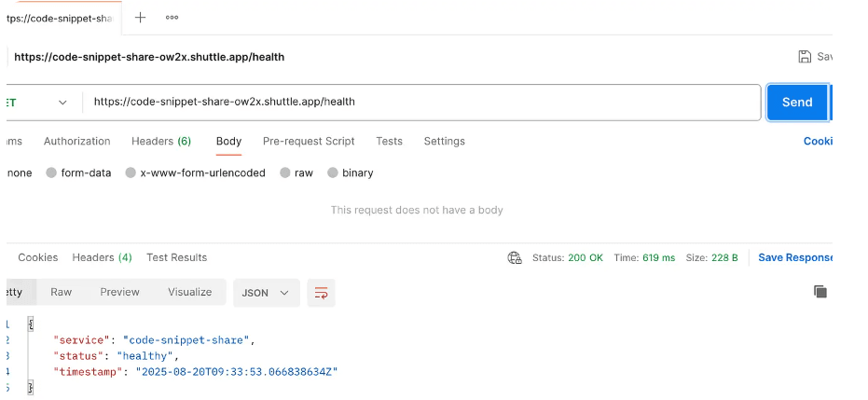Open the Cookies link on the right

tap(819, 141)
